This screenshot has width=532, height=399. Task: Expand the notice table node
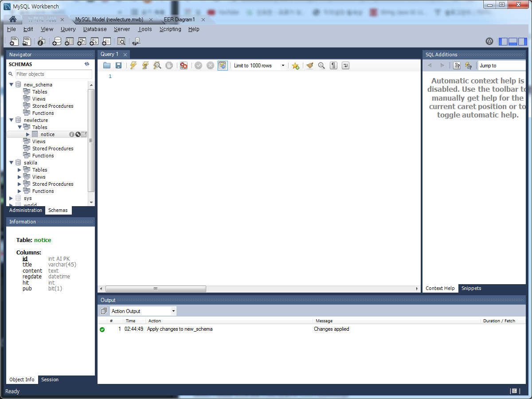pos(27,134)
